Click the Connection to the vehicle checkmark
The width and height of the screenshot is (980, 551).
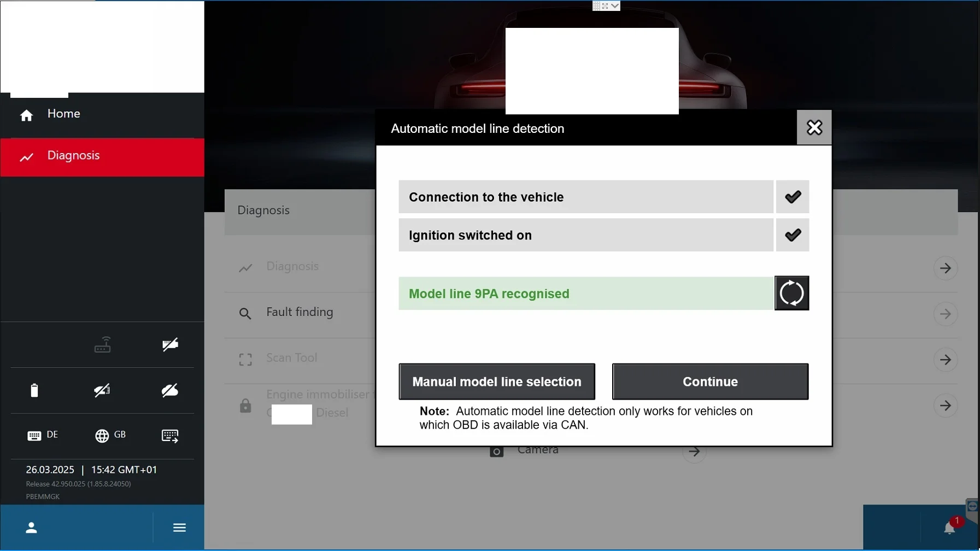pos(793,197)
